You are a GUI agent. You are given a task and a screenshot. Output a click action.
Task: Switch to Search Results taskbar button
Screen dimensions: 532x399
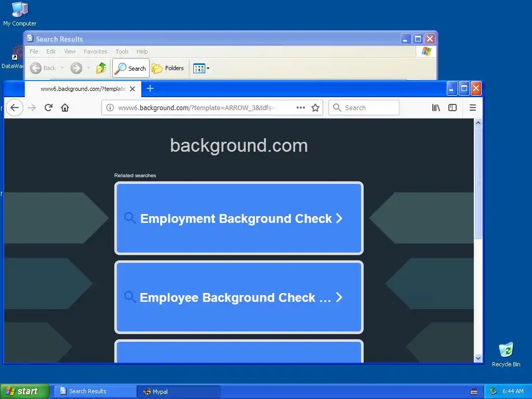pyautogui.click(x=95, y=391)
